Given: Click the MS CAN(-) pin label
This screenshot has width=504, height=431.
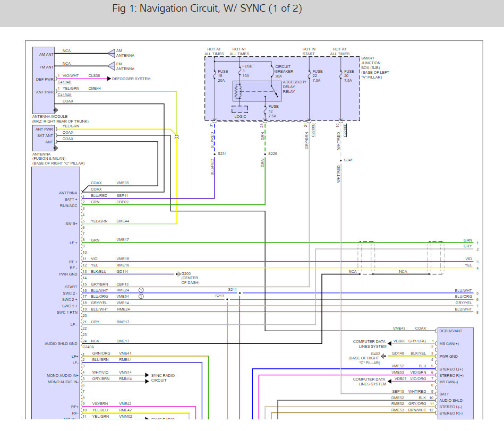Looking at the screenshot, I should pyautogui.click(x=449, y=382).
